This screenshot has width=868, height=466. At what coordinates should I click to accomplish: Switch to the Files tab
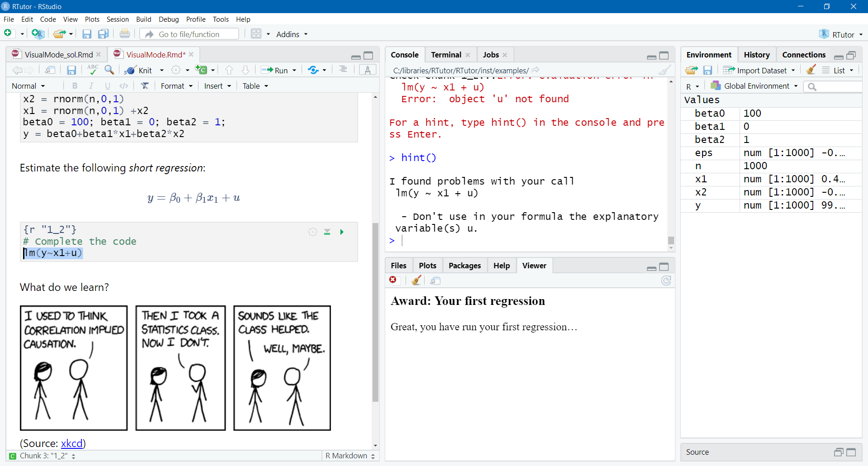pyautogui.click(x=399, y=266)
